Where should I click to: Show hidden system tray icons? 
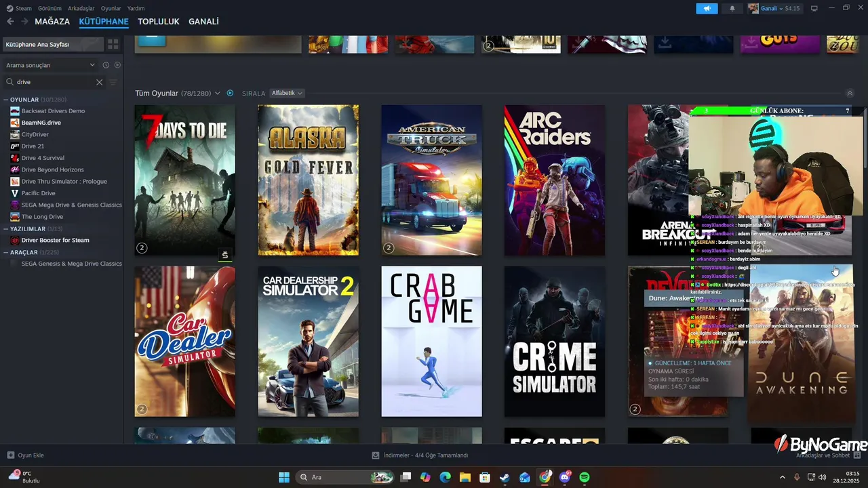click(782, 477)
